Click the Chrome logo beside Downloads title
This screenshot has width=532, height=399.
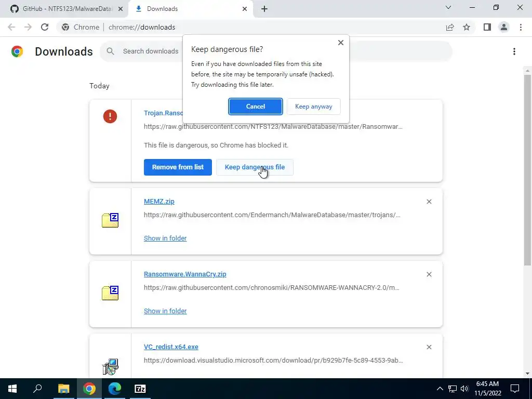(x=17, y=51)
